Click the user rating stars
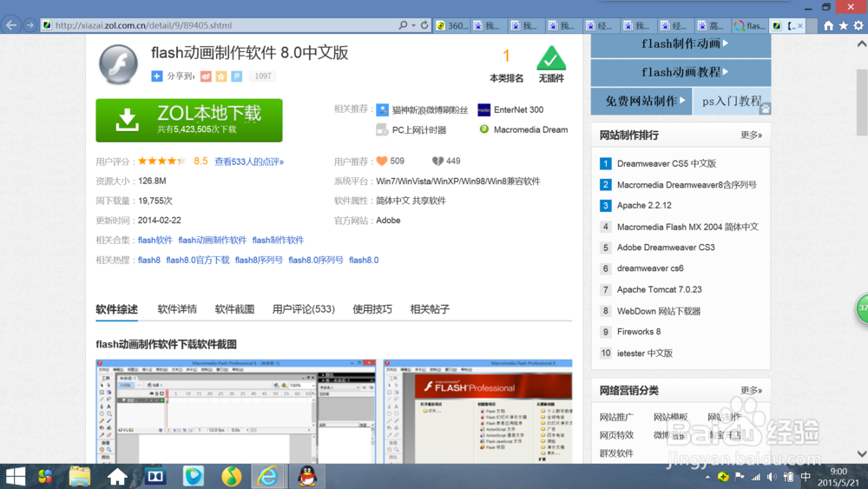The width and height of the screenshot is (868, 489). (161, 162)
